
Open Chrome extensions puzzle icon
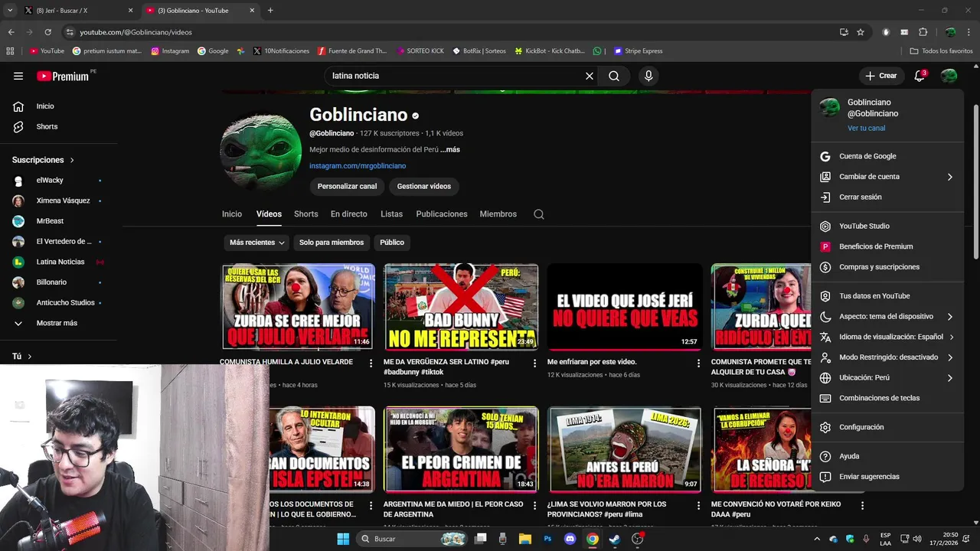[923, 32]
